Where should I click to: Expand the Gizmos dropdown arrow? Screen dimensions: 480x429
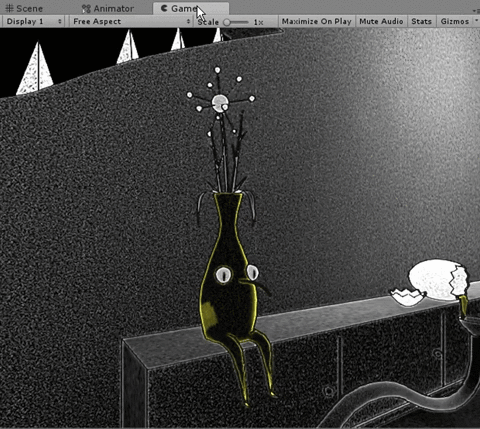pyautogui.click(x=476, y=21)
